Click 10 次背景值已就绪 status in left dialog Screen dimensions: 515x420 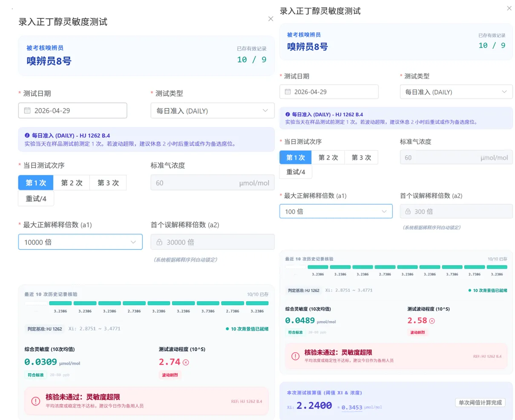click(x=247, y=329)
